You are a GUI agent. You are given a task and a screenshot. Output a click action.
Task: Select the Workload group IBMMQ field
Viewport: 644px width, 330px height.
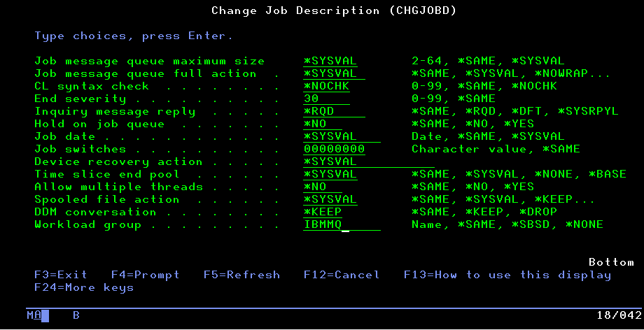point(342,224)
